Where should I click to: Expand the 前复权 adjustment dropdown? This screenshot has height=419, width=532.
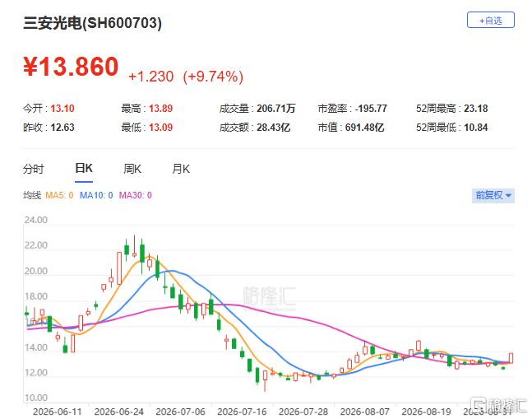pos(493,195)
